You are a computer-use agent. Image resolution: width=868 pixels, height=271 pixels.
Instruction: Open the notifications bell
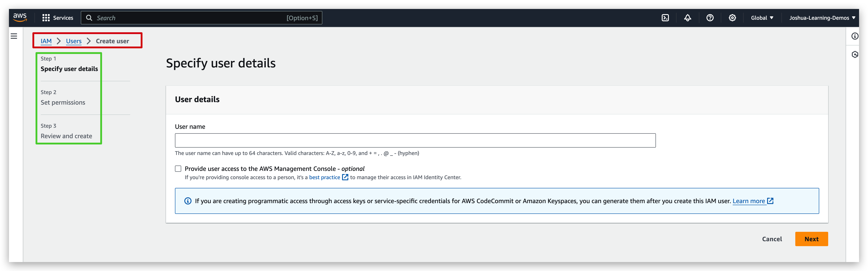pos(688,17)
